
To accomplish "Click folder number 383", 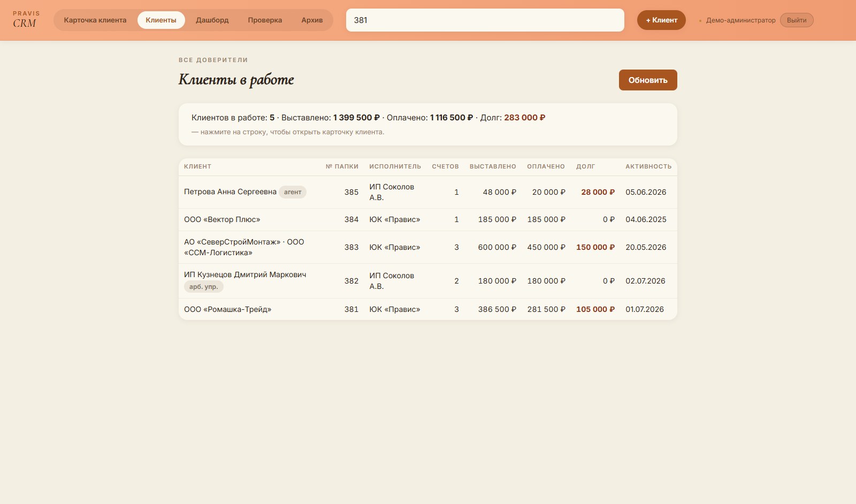I will (351, 247).
